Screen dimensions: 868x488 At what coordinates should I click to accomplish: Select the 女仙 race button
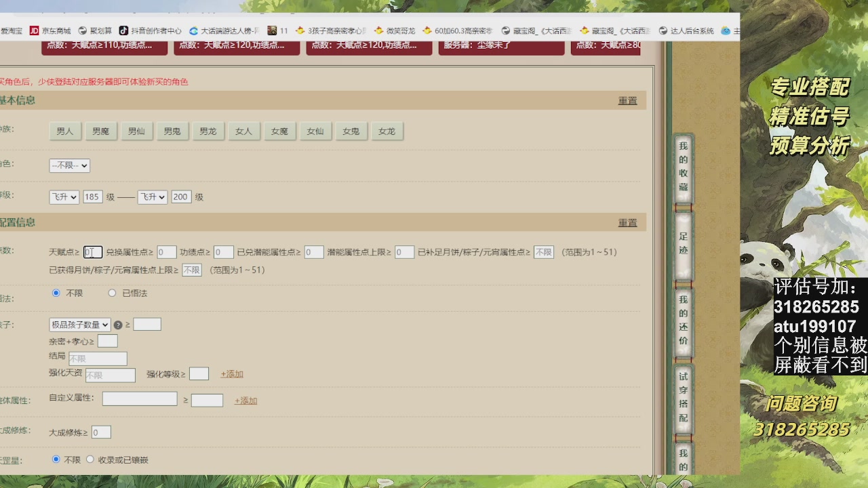click(x=315, y=131)
